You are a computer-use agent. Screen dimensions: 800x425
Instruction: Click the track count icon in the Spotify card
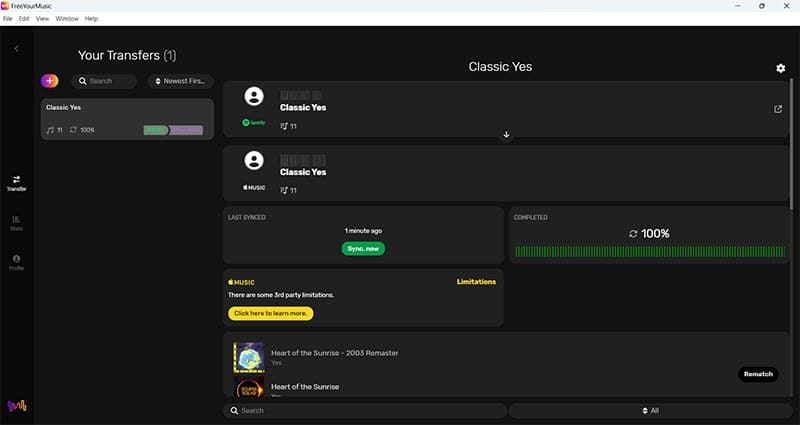coord(284,126)
